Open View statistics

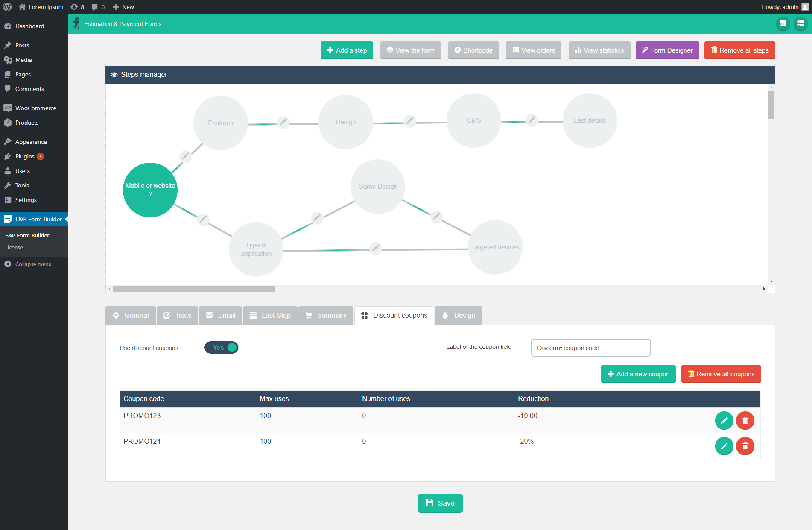599,50
